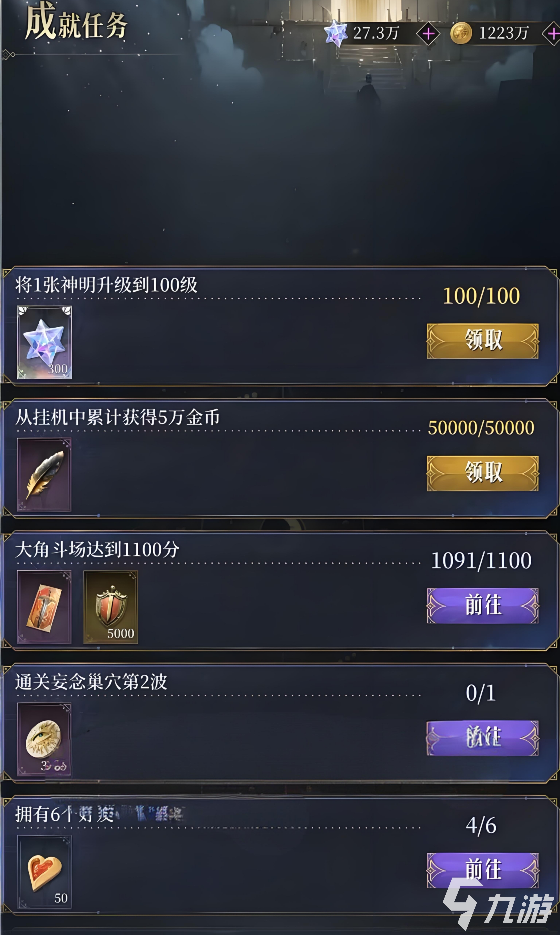Select the 大角斗场达到1100分 task row
This screenshot has height=935, width=560.
[x=280, y=591]
